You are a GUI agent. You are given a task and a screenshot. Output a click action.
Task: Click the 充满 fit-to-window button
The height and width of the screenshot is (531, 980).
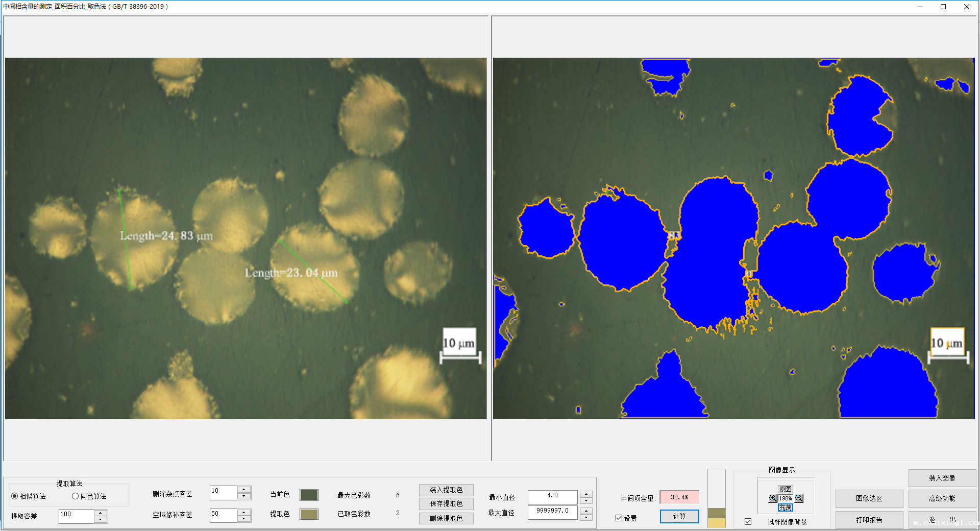pyautogui.click(x=785, y=508)
